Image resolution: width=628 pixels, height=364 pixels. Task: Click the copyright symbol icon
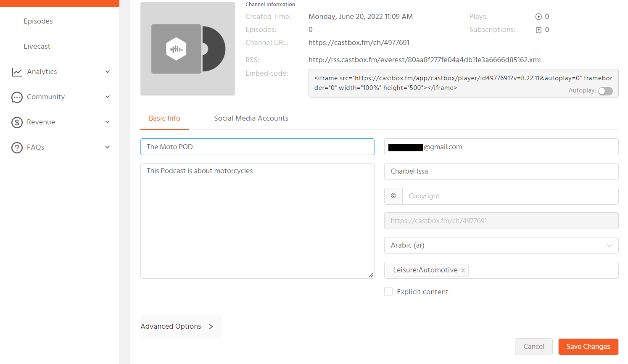click(393, 196)
